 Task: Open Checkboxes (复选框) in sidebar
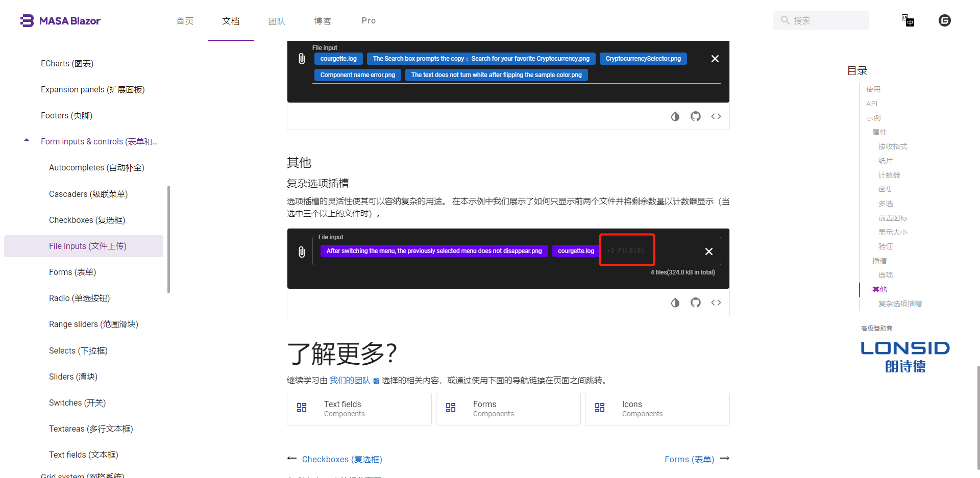[87, 220]
